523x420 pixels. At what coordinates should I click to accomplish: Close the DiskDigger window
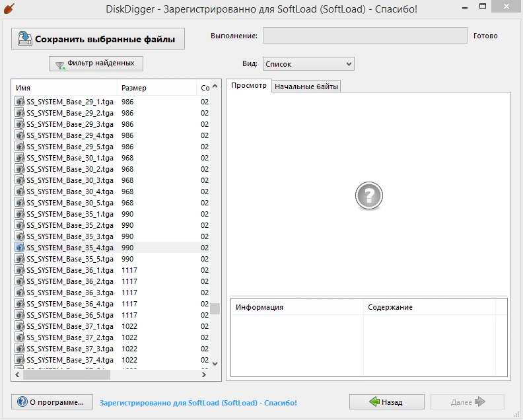coord(506,6)
